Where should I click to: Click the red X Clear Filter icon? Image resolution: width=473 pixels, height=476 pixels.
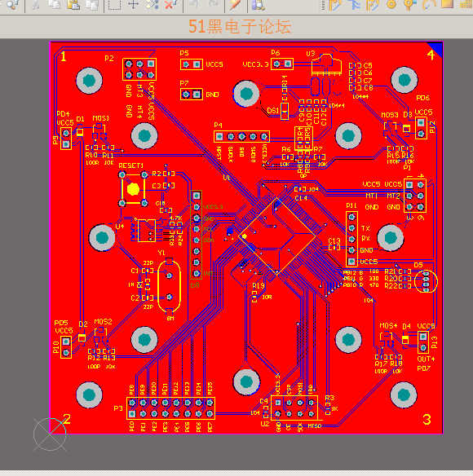click(170, 4)
